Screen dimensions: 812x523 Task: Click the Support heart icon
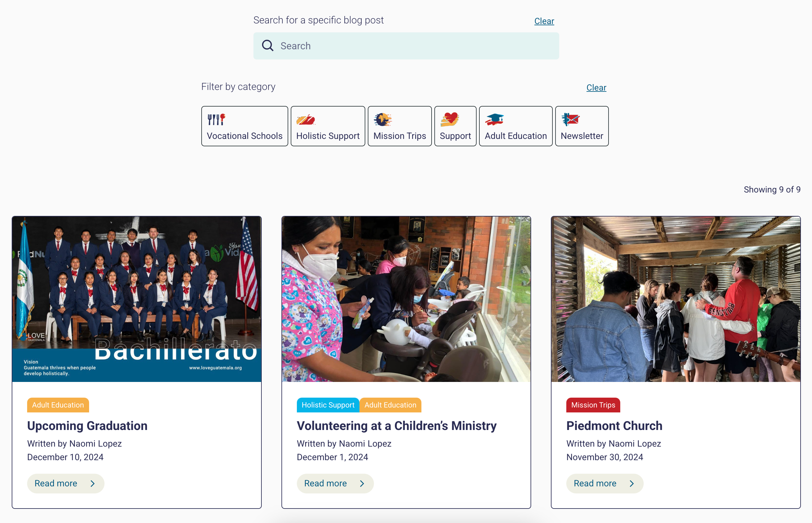450,120
